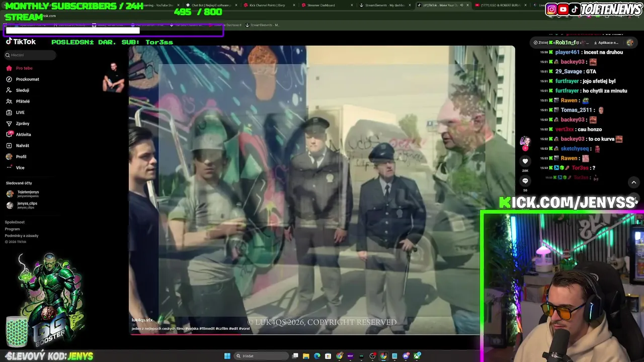This screenshot has width=644, height=362.
Task: Go to previous video with up arrow
Action: pyautogui.click(x=634, y=182)
